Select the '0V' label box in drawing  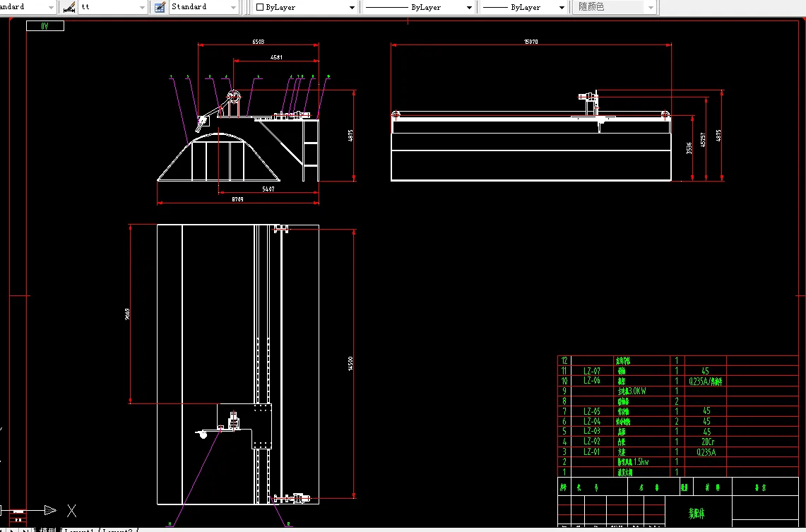coord(45,25)
